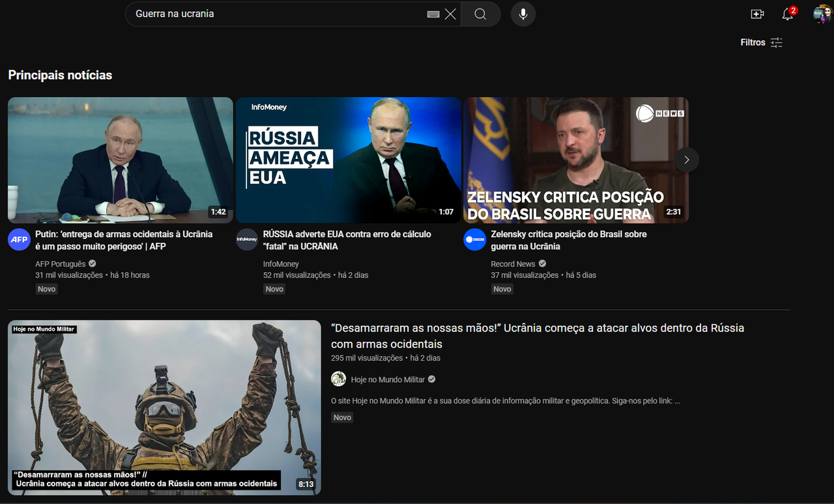Click '37 mil visualizações' text
The width and height of the screenshot is (834, 504).
[525, 275]
